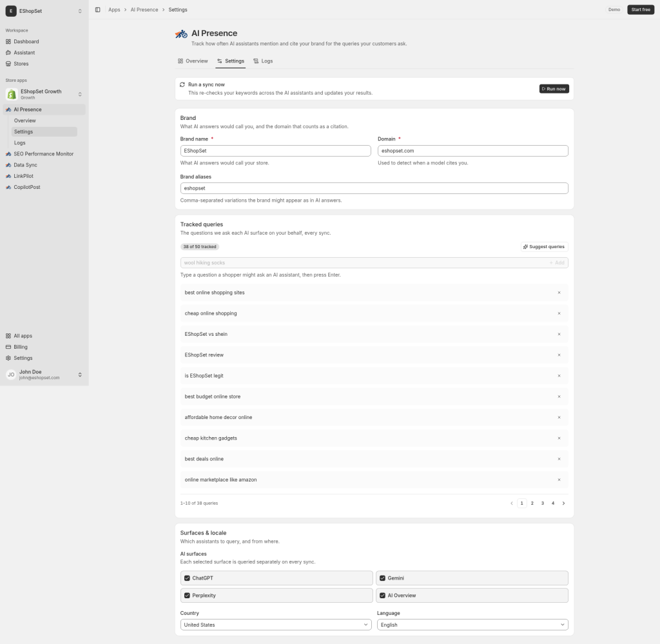The image size is (660, 644).
Task: Remove query 'EShopSet review'
Action: [x=559, y=355]
